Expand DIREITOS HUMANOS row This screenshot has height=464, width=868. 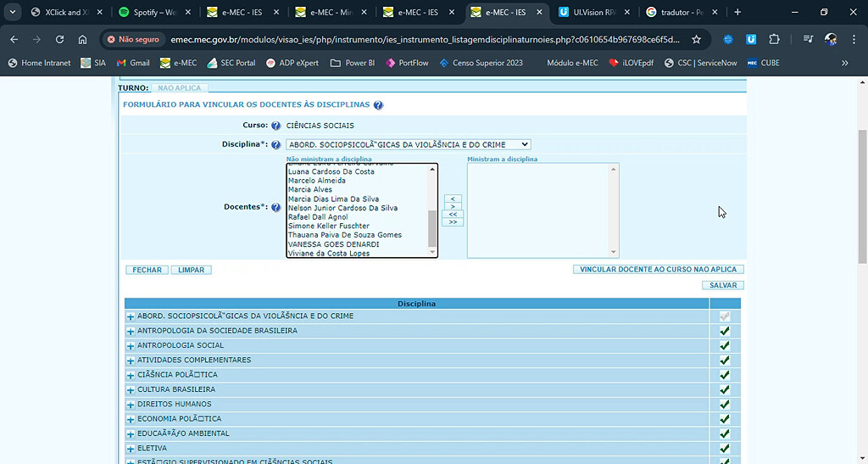click(131, 405)
